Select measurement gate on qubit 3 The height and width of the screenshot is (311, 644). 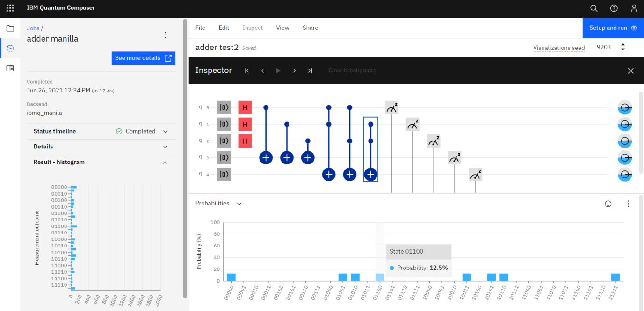click(455, 158)
